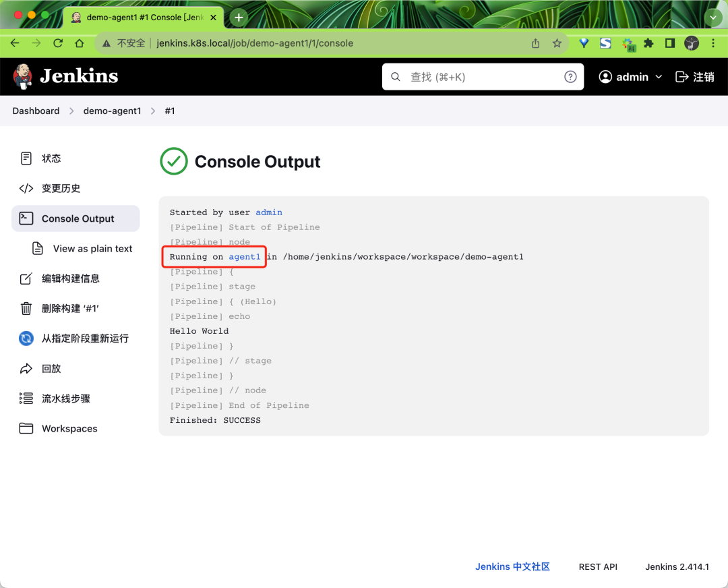Image resolution: width=728 pixels, height=588 pixels.
Task: Open the blue S extension icon
Action: (605, 43)
